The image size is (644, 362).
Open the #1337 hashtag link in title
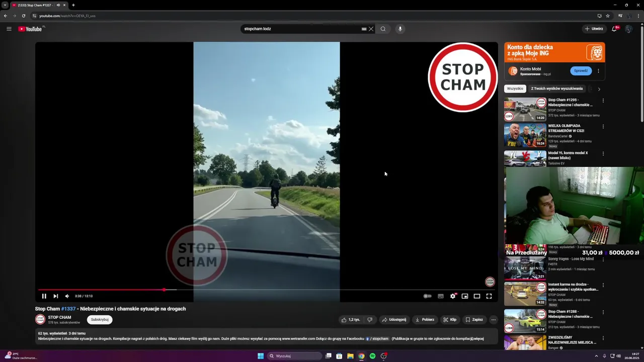tap(68, 309)
